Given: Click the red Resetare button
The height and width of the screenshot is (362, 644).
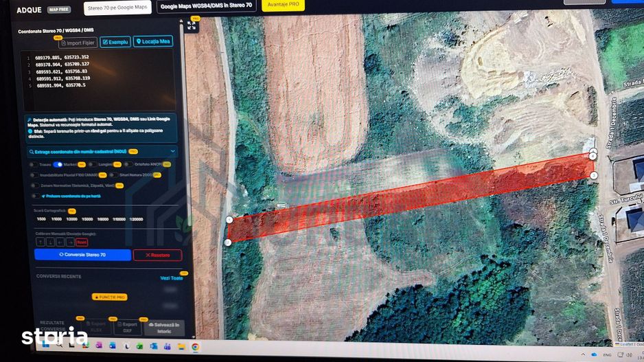Looking at the screenshot, I should pyautogui.click(x=157, y=255).
